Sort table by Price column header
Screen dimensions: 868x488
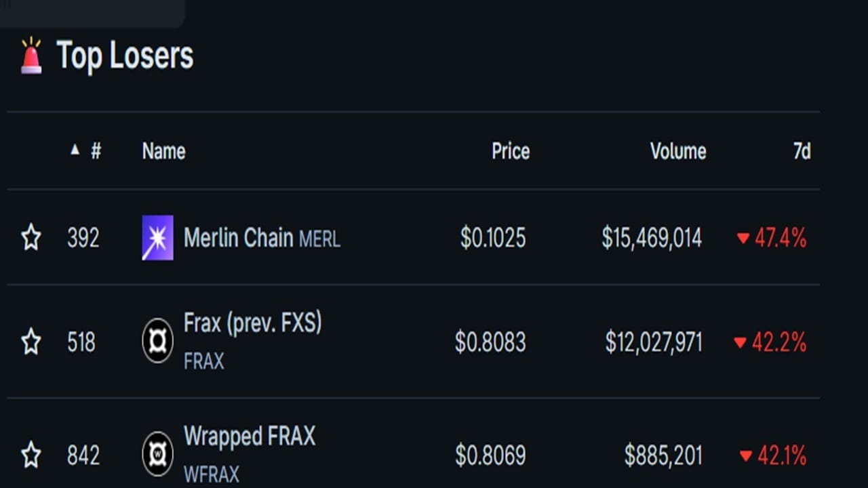pyautogui.click(x=511, y=150)
